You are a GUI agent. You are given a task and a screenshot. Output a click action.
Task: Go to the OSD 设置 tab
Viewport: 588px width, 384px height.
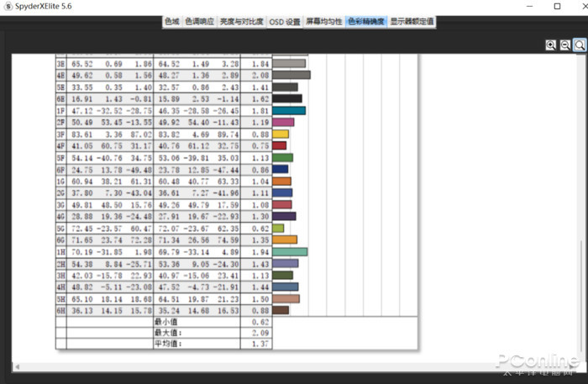pos(285,21)
